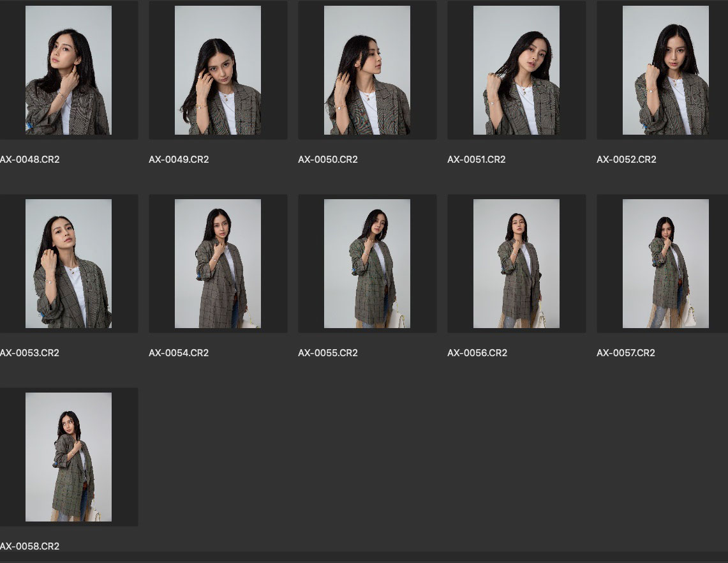Choose the AX-0056.CR2 file name text
The height and width of the screenshot is (563, 728).
click(477, 353)
